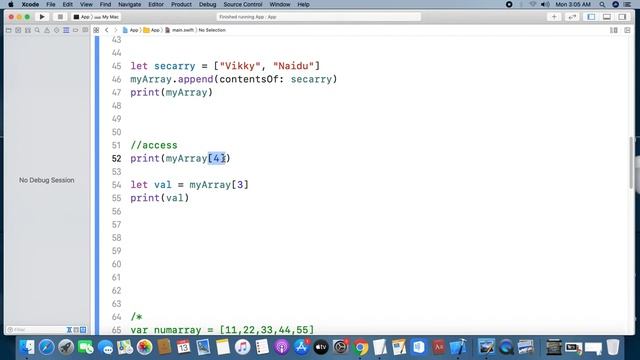Click the 'var numarray' line 65
Screen dimensions: 640x360
pyautogui.click(x=222, y=330)
